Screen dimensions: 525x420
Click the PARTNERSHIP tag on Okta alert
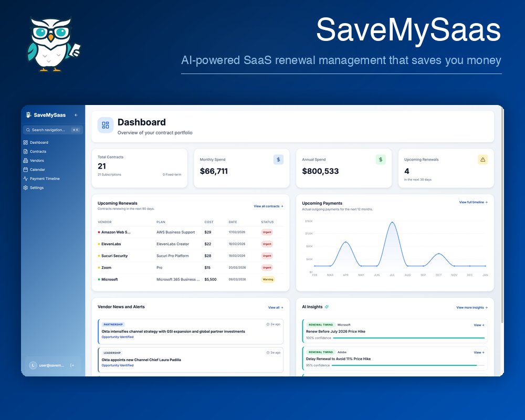pyautogui.click(x=113, y=324)
